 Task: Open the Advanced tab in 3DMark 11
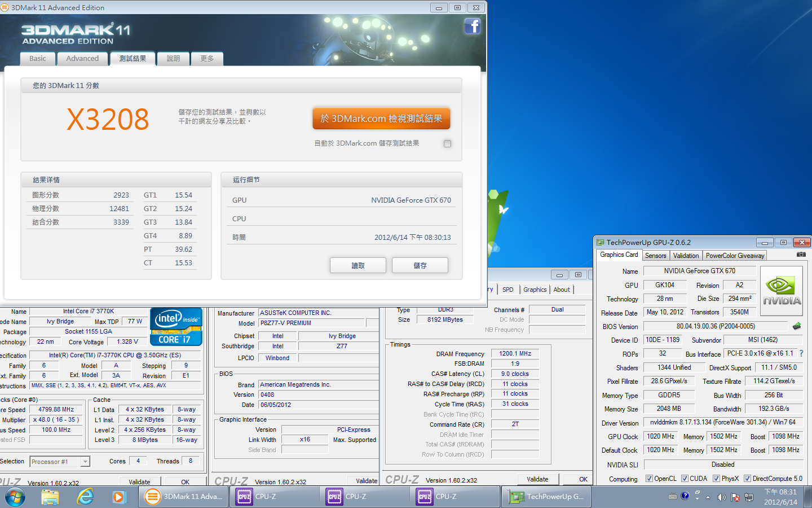(82, 58)
